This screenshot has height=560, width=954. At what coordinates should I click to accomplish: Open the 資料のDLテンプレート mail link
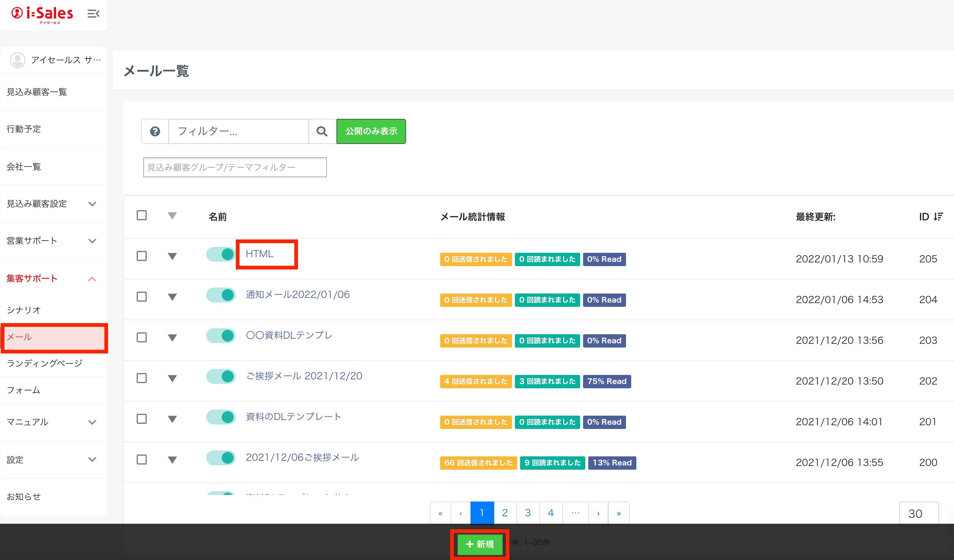[294, 417]
